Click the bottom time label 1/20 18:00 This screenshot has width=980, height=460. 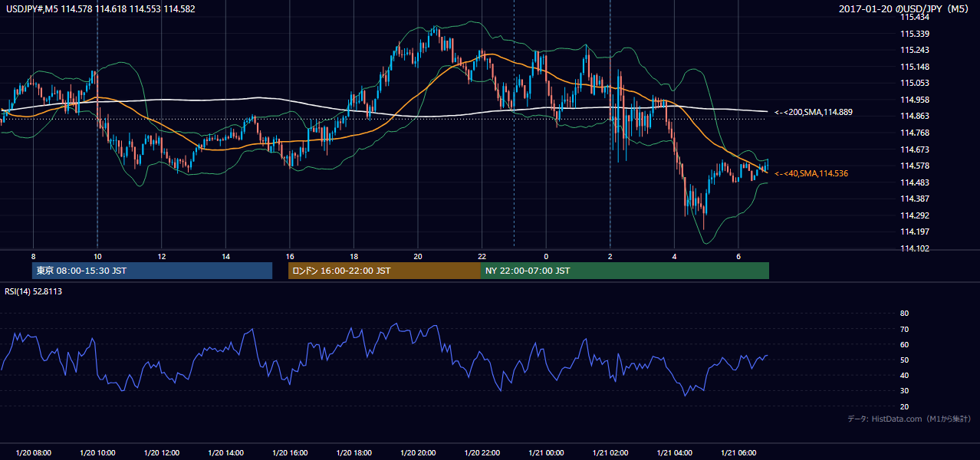point(354,453)
